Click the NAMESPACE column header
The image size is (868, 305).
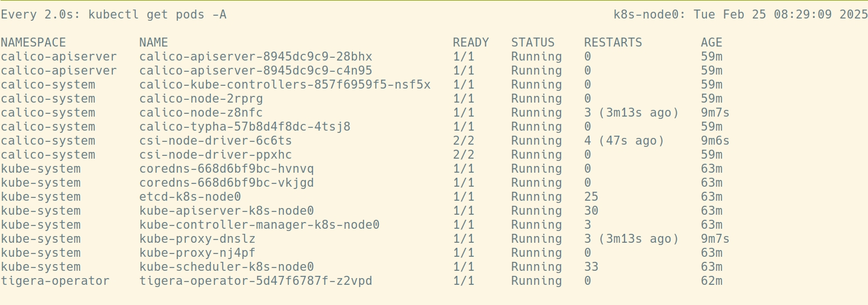point(33,43)
